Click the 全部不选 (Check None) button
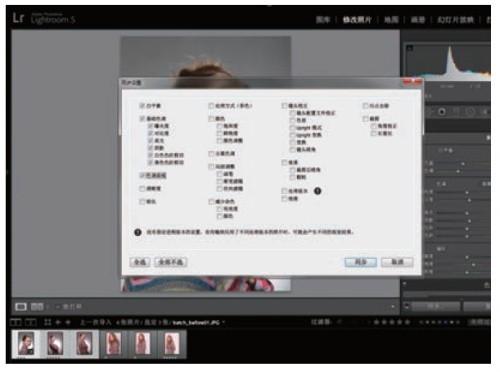The height and width of the screenshot is (372, 500). [171, 262]
